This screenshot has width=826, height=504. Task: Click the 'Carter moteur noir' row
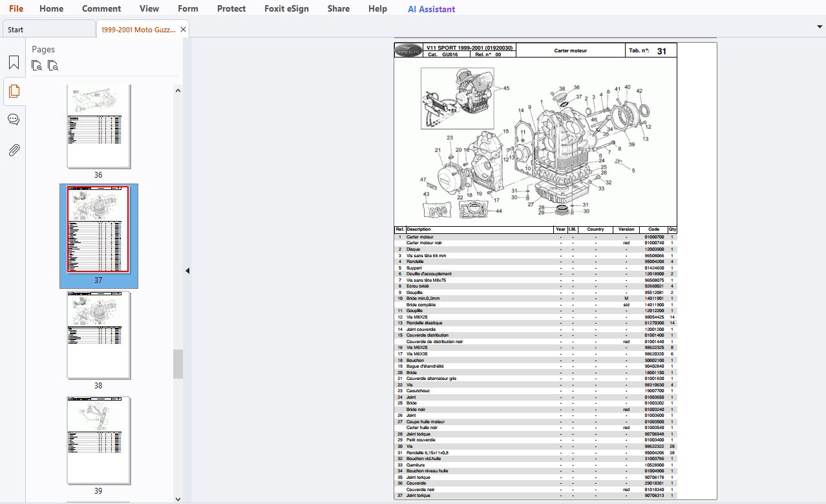coord(536,243)
